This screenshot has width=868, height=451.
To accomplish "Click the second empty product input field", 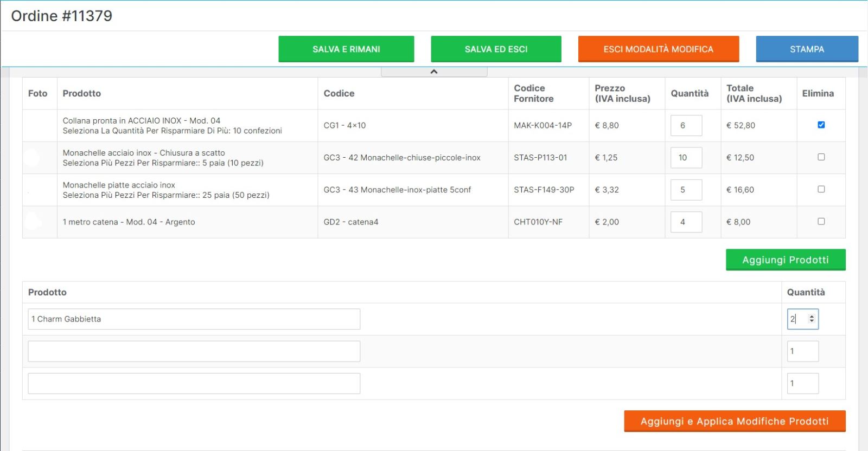I will click(194, 351).
